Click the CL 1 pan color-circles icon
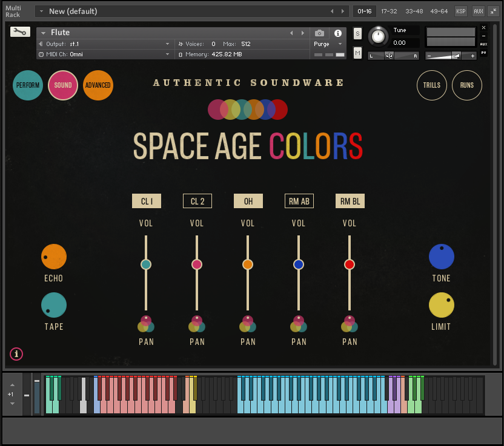 tap(146, 324)
